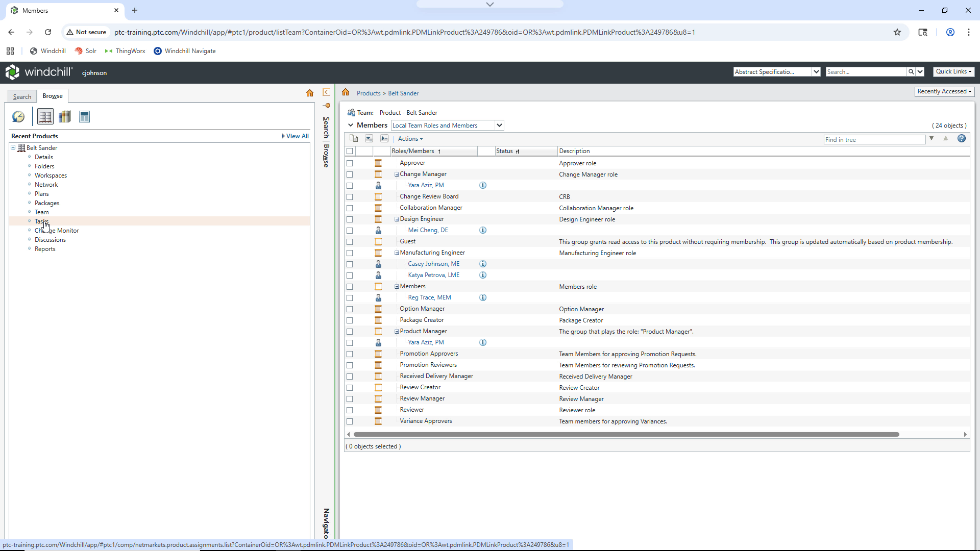Click the info icon beside Reg Trace, MEM
Image resolution: width=980 pixels, height=551 pixels.
(x=483, y=297)
